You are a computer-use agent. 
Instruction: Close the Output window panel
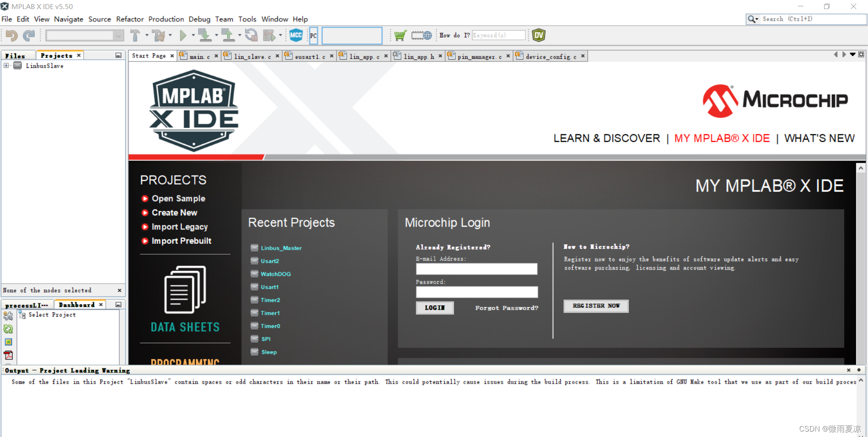849,370
